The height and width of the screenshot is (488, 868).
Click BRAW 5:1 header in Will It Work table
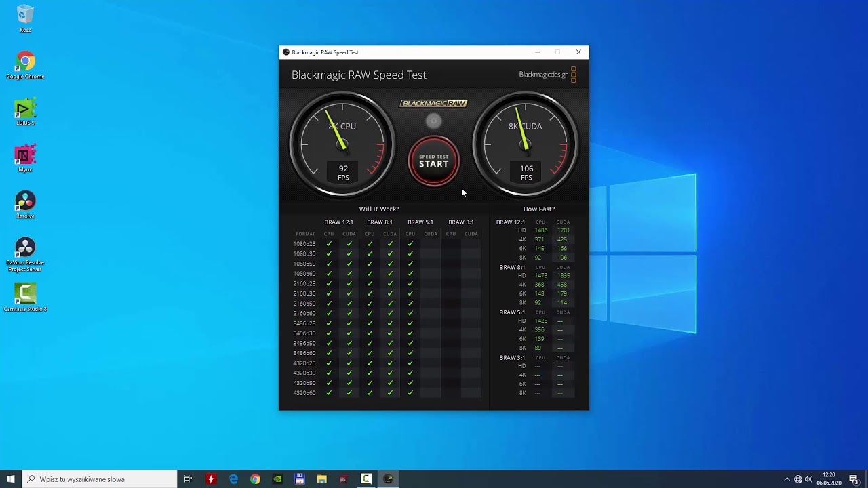click(x=420, y=222)
